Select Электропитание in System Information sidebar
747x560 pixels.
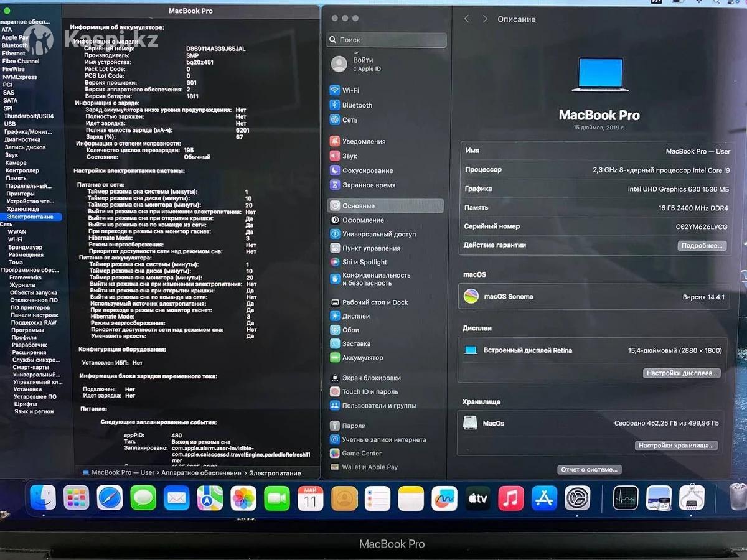[x=31, y=217]
